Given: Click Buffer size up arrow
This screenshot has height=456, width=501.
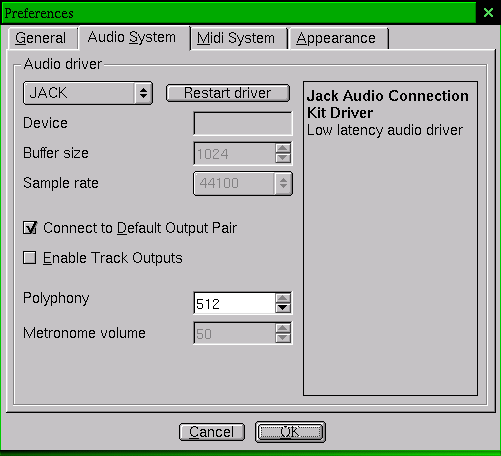Looking at the screenshot, I should (283, 148).
